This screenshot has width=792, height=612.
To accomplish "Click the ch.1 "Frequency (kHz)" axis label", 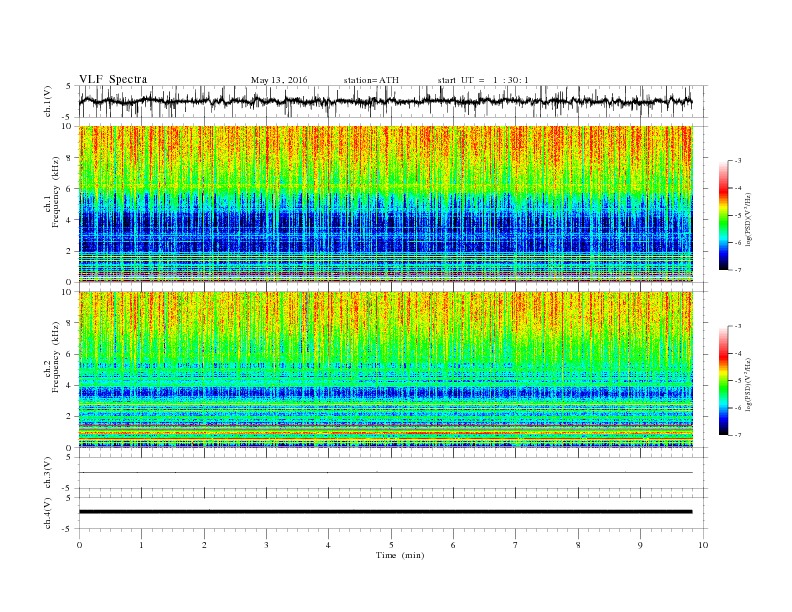I will coord(55,192).
